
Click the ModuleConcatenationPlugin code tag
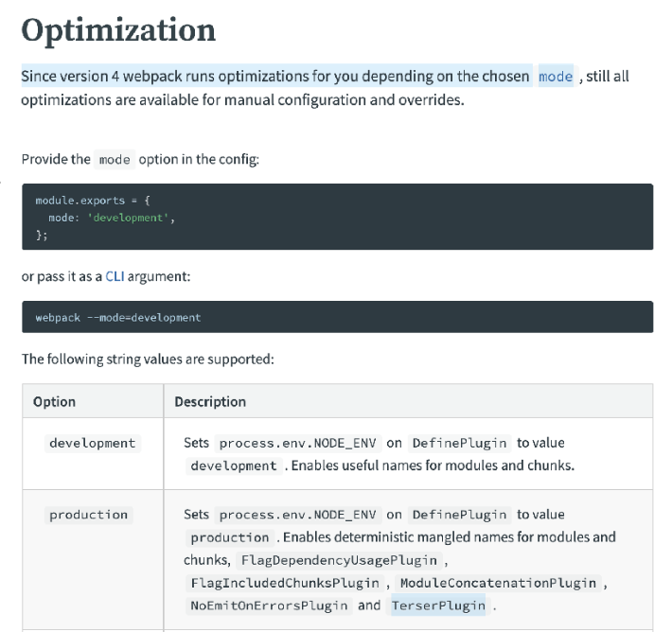pyautogui.click(x=498, y=583)
